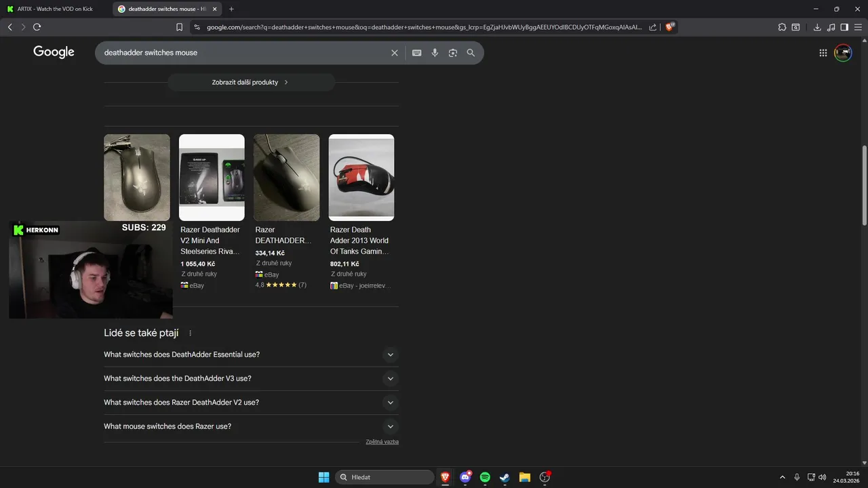Open tray volume speaker icon
This screenshot has height=488, width=868.
click(x=823, y=477)
